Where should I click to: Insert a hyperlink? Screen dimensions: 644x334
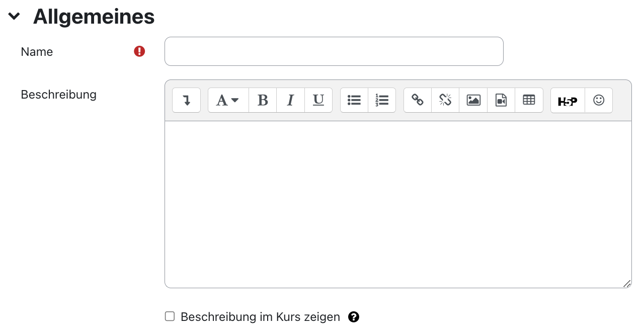417,100
